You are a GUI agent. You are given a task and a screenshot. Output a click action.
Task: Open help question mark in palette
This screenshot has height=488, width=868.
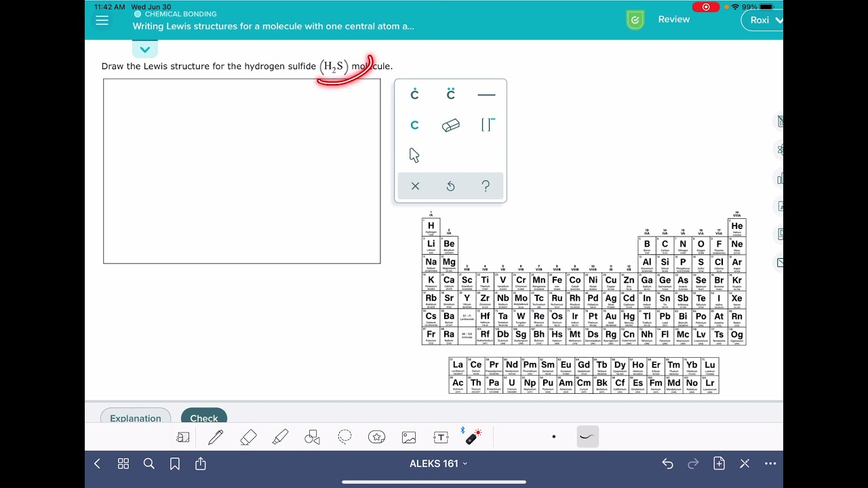click(486, 186)
